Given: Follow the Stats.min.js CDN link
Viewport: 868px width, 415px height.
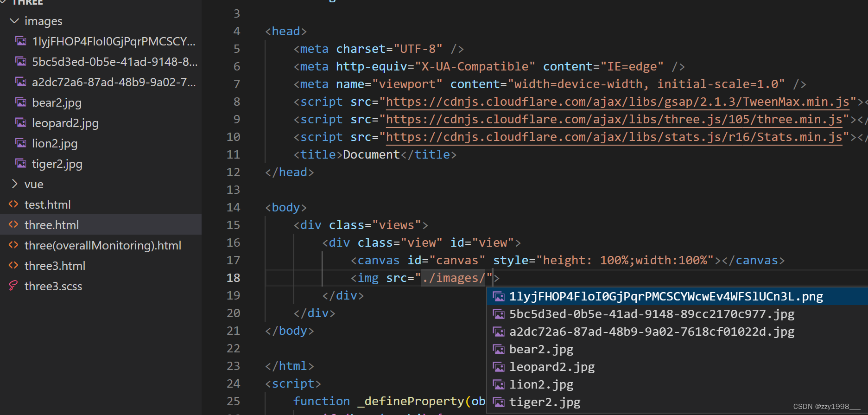Looking at the screenshot, I should [x=614, y=137].
